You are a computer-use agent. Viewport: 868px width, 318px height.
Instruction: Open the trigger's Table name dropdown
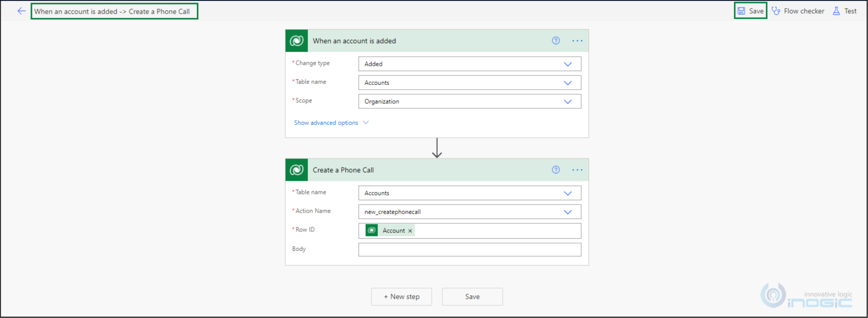click(470, 83)
